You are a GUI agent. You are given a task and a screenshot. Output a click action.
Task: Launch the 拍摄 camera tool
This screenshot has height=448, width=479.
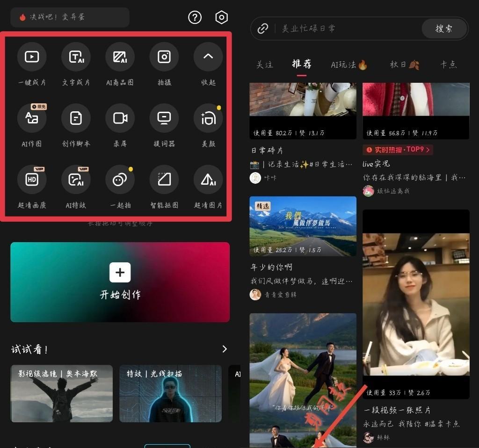click(x=164, y=57)
